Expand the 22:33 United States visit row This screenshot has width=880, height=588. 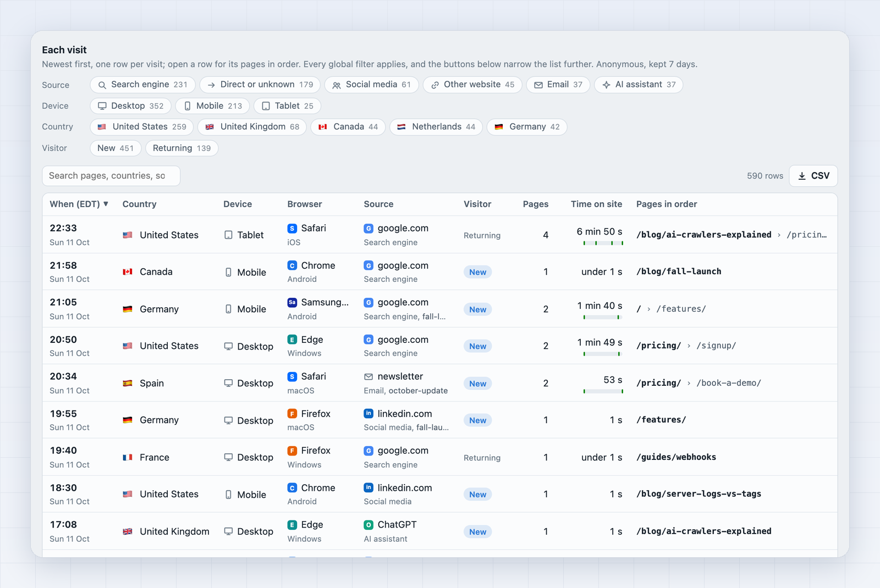click(x=440, y=235)
